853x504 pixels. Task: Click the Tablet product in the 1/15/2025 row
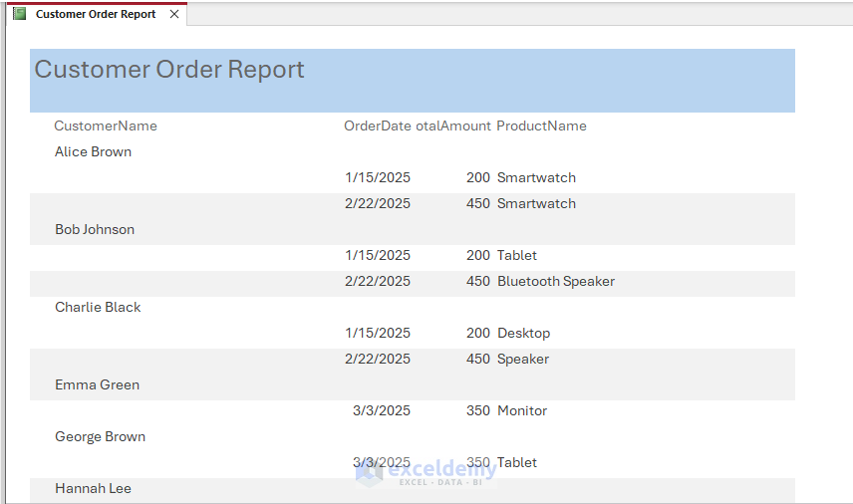click(517, 255)
